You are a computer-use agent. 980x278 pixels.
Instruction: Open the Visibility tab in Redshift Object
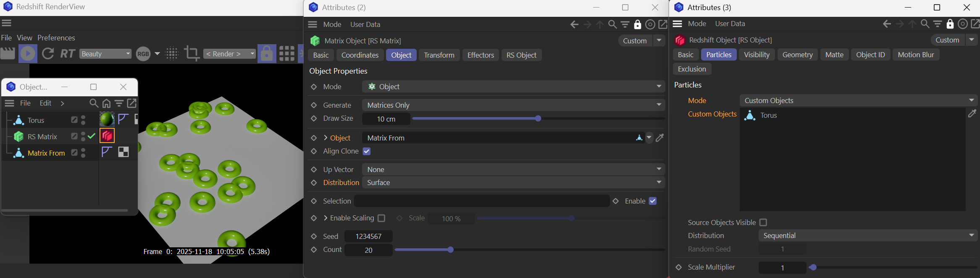coord(757,55)
